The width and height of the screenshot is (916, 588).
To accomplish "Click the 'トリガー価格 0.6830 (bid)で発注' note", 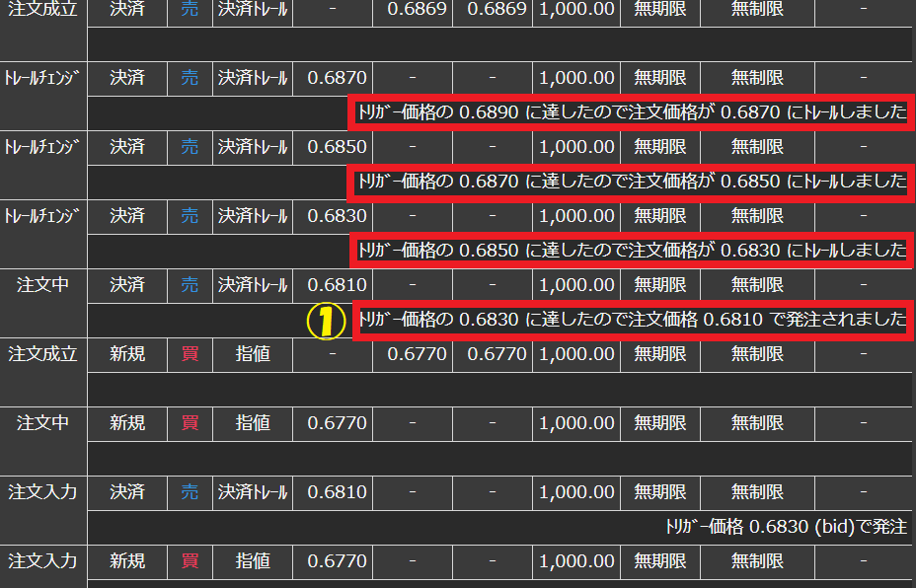I will point(787,527).
